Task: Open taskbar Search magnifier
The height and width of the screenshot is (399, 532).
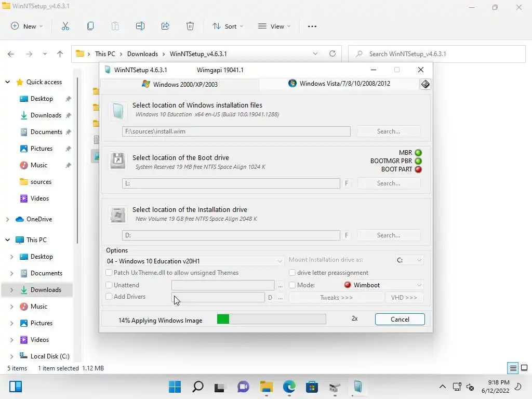Action: [197, 387]
